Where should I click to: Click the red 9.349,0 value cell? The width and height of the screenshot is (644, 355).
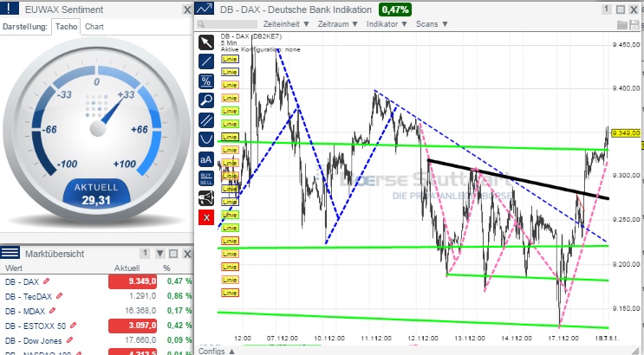[133, 281]
